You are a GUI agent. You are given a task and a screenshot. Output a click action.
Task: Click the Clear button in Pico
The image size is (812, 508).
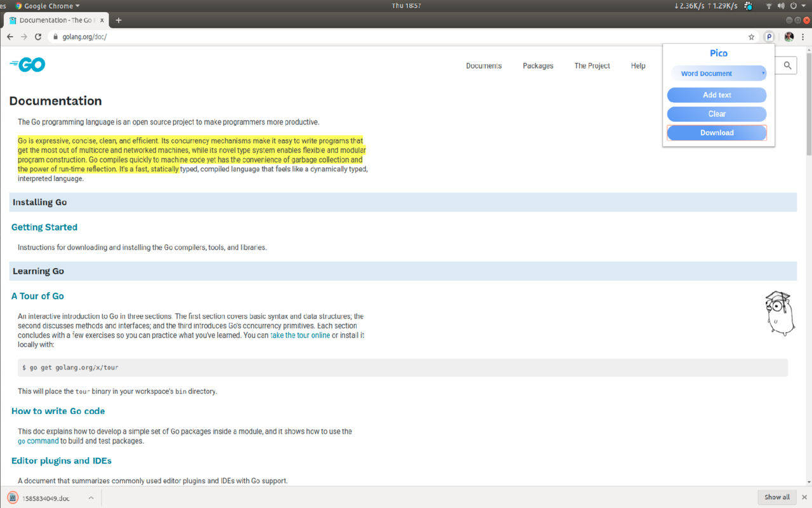pos(717,114)
